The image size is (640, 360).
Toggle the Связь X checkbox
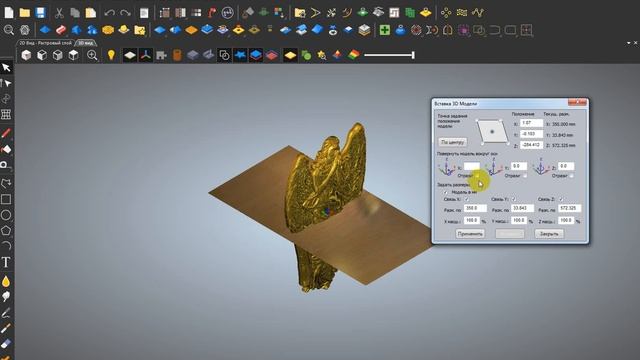point(467,199)
